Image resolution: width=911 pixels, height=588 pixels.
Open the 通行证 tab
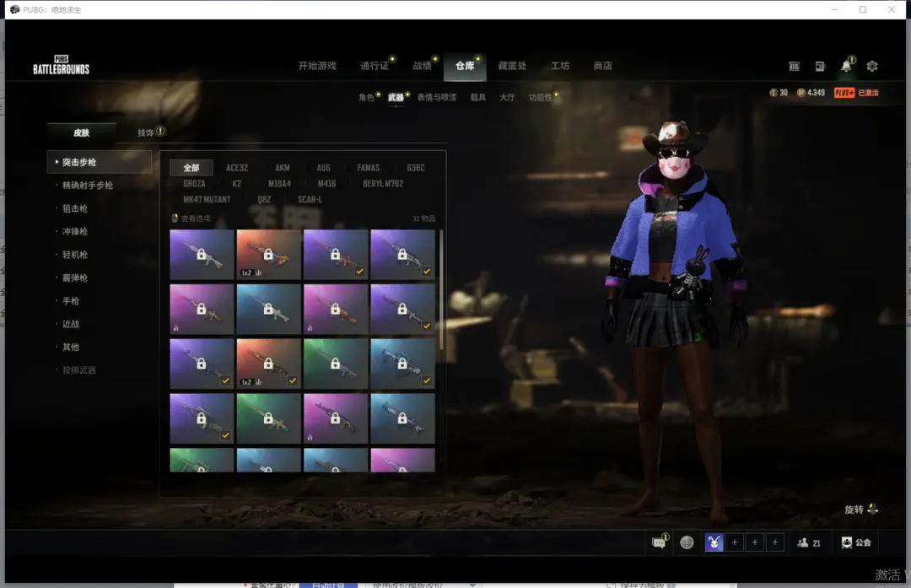(x=375, y=66)
